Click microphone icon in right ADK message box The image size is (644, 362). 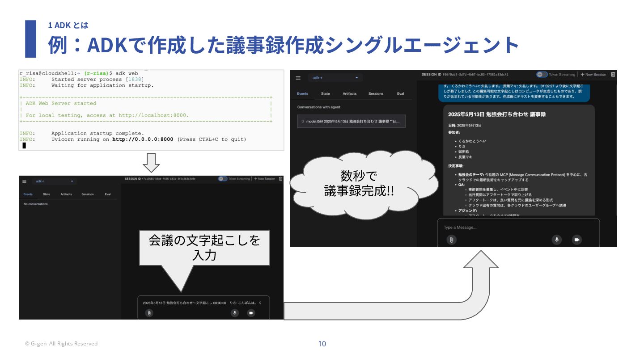[557, 240]
